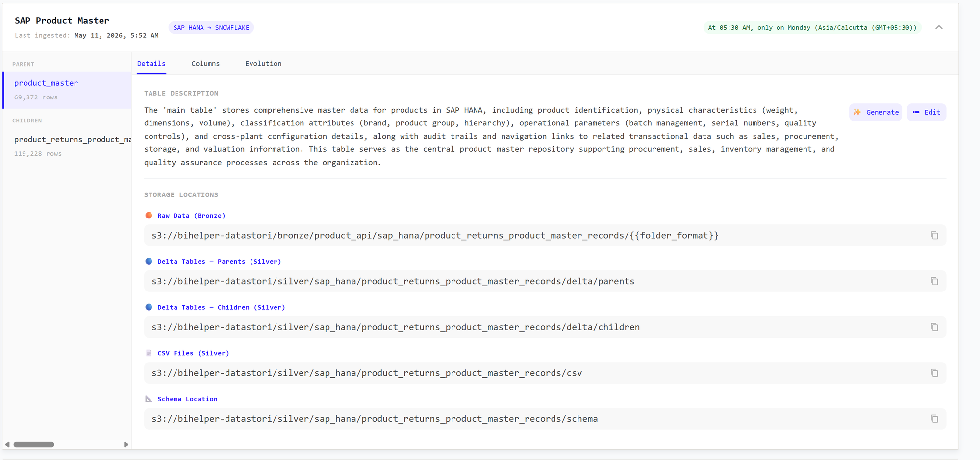This screenshot has width=980, height=460.
Task: Select the product_master parent table
Action: [x=67, y=90]
